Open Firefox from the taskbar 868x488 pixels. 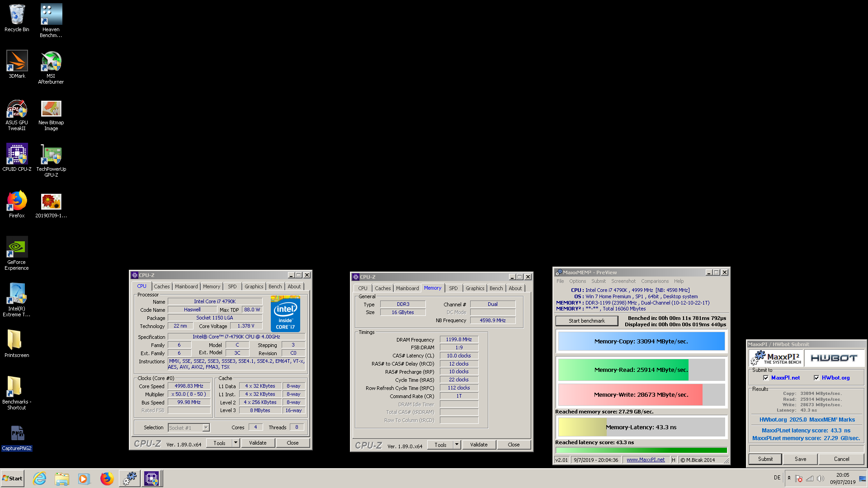point(107,479)
